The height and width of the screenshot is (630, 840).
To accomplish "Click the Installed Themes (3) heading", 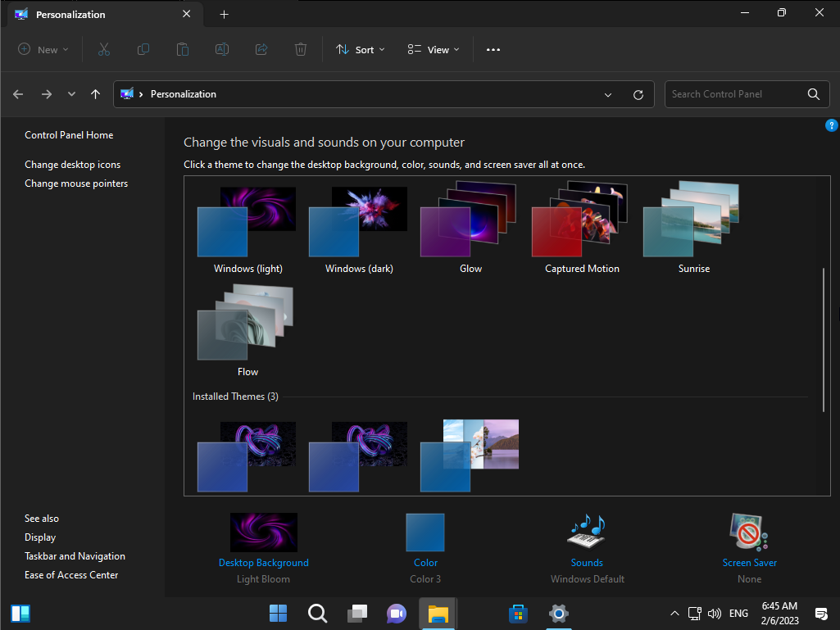I will point(235,397).
